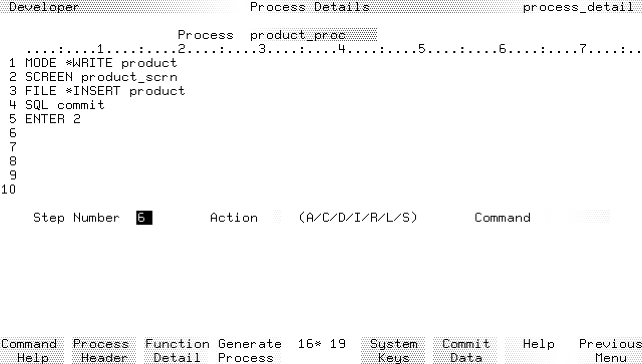The height and width of the screenshot is (364, 642).
Task: Click the column ruler above the steps
Action: tap(331, 49)
